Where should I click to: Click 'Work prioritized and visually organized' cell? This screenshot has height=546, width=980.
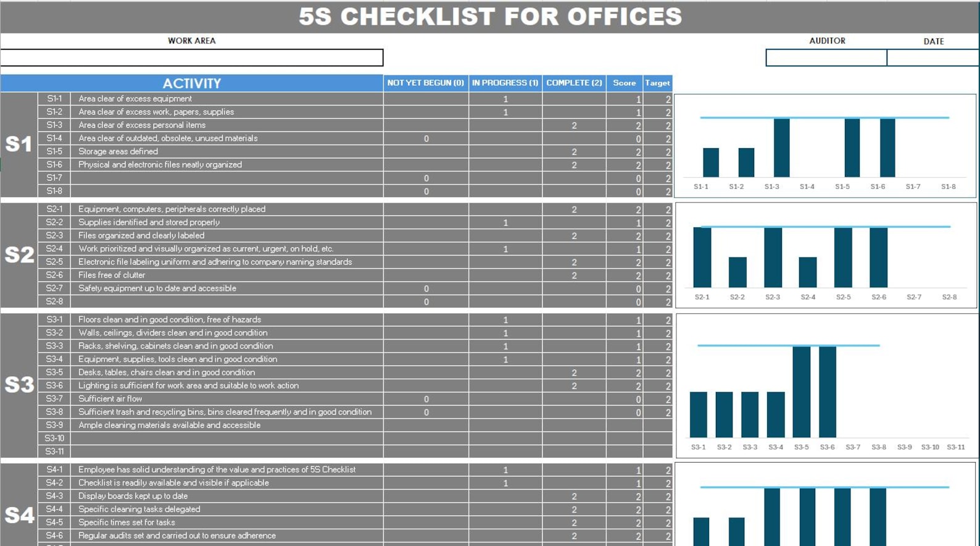tap(226, 249)
